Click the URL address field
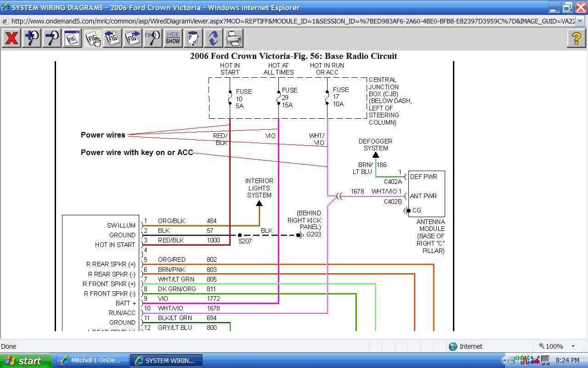Screen dimensions: 588x368 tap(292, 21)
